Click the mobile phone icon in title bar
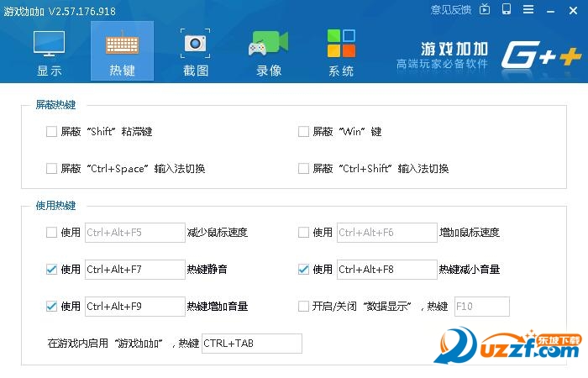 point(507,9)
